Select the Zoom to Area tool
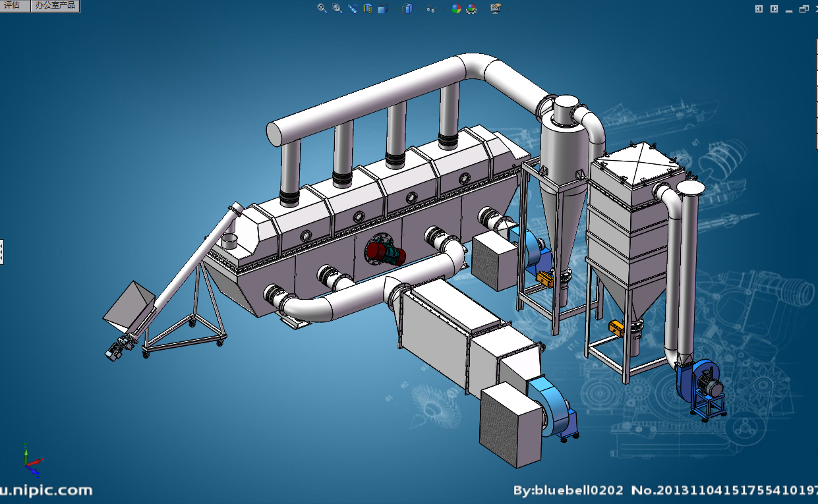 [337, 9]
